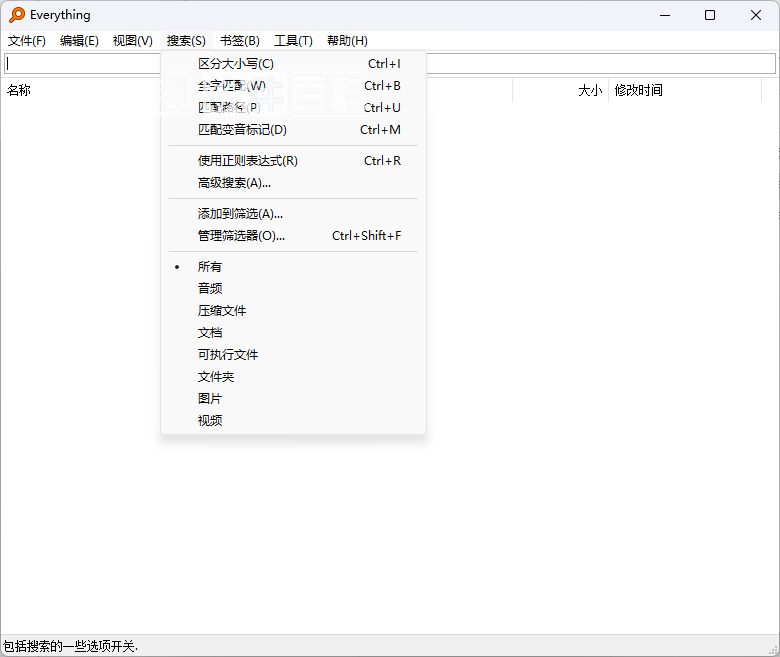This screenshot has width=780, height=657.
Task: Enable 使用正则表达式 regex option
Action: pyautogui.click(x=248, y=161)
